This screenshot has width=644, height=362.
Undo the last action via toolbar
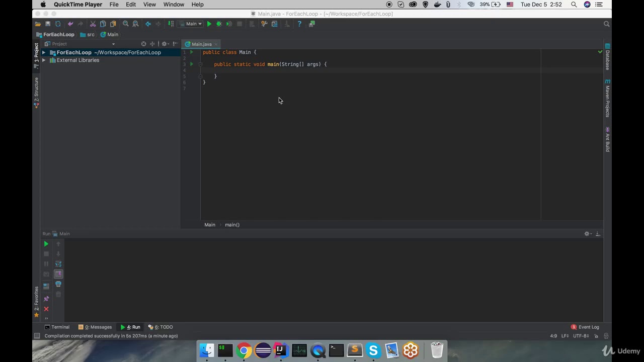point(70,24)
